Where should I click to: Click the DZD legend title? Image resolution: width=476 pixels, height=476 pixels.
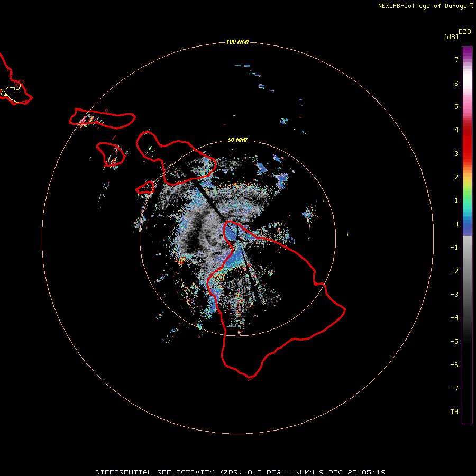click(465, 32)
